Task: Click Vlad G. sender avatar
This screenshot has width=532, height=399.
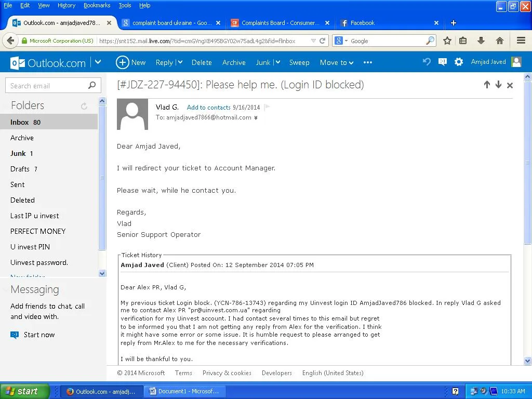Action: point(132,114)
